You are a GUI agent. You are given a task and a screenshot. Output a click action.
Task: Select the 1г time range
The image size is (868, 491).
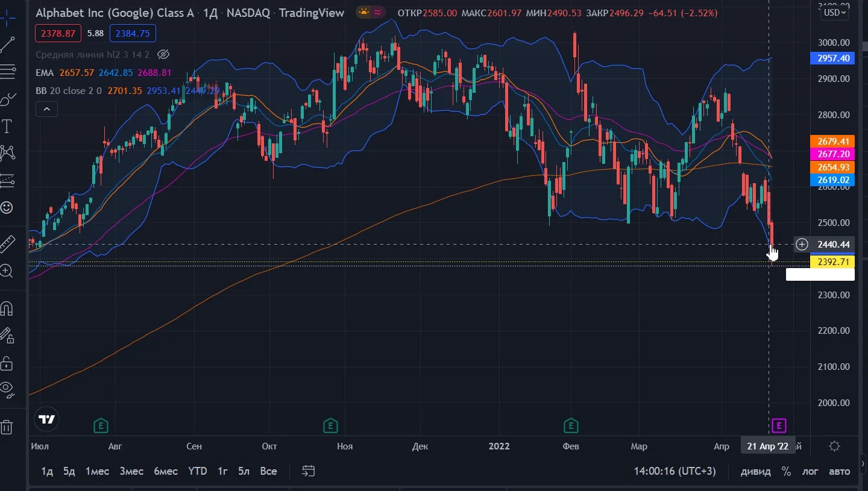point(222,471)
